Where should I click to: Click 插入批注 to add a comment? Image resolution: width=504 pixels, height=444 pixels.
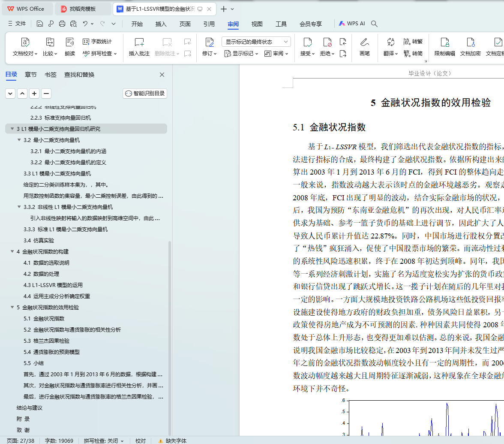click(x=139, y=42)
